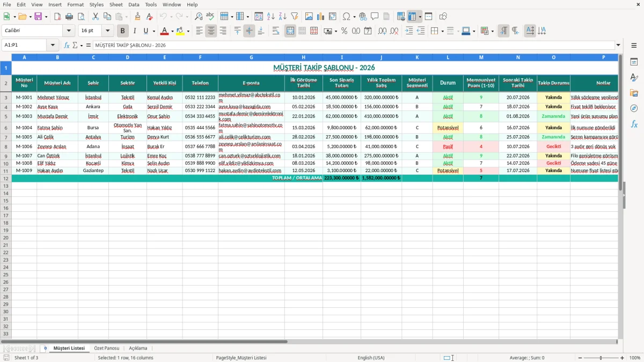Open the sidebar Navigator panel
The image size is (644, 362).
tap(634, 108)
